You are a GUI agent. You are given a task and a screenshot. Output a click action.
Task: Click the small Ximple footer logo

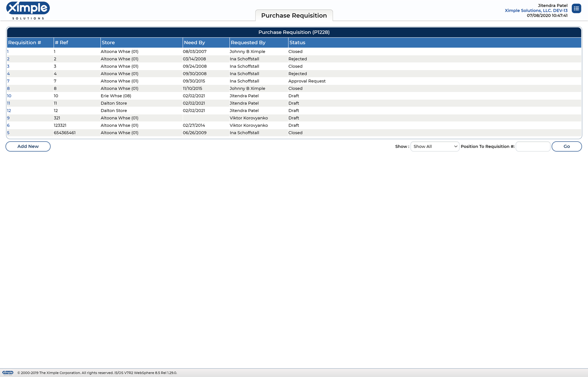pos(8,373)
